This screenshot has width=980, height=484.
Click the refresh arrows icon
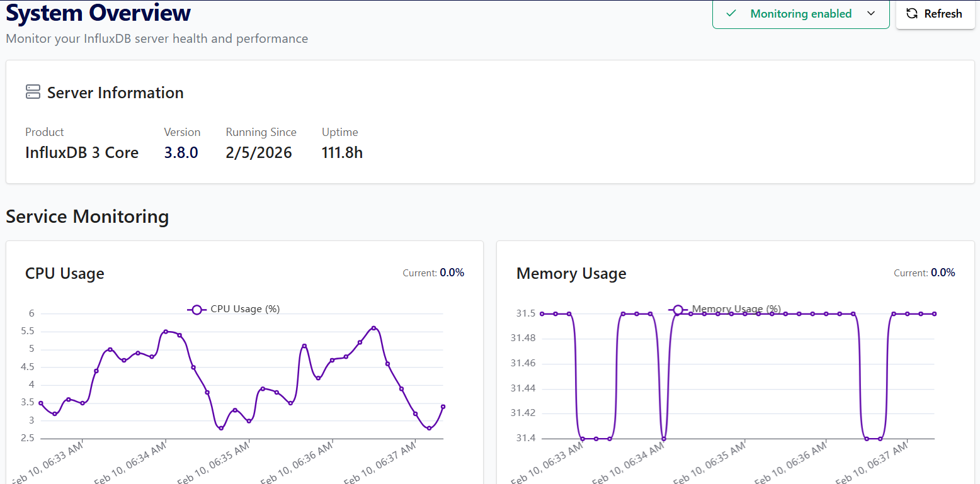coord(911,14)
